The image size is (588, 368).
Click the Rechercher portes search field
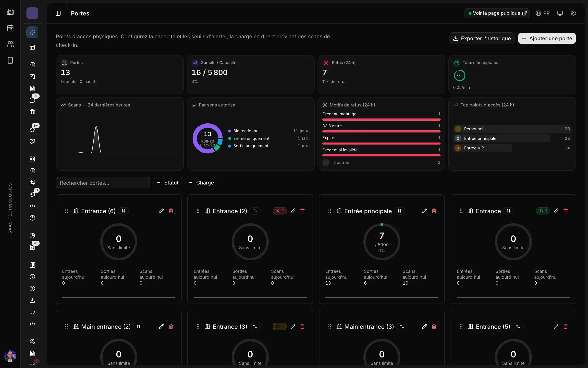click(x=103, y=183)
